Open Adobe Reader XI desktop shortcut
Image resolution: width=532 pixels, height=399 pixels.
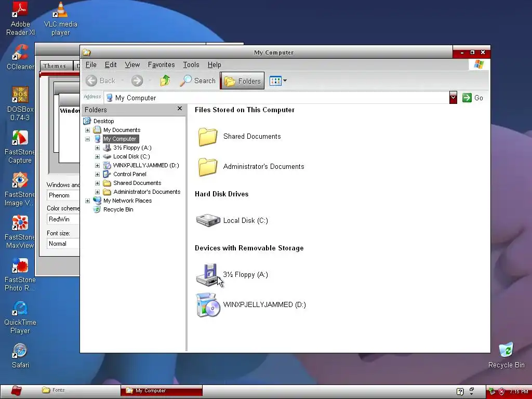[x=20, y=19]
